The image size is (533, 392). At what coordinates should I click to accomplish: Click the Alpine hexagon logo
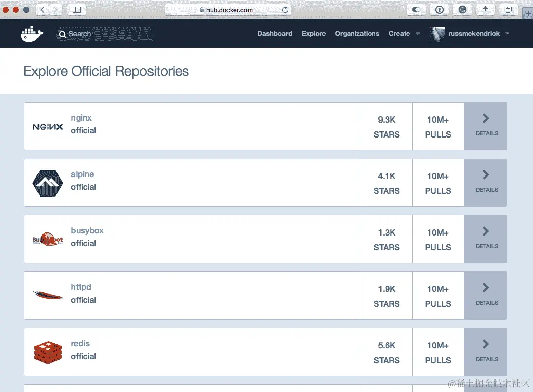click(x=48, y=183)
